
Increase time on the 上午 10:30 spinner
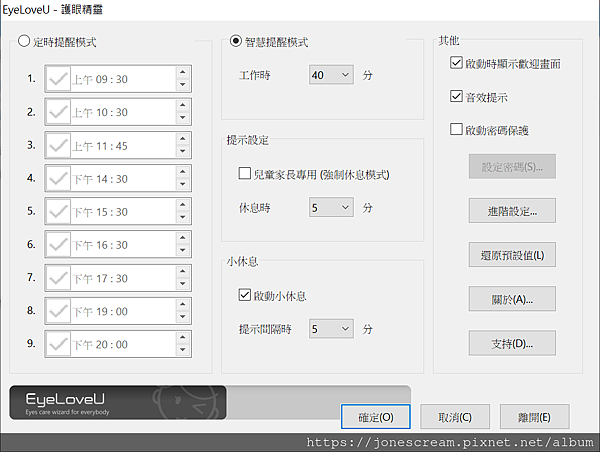pyautogui.click(x=183, y=105)
